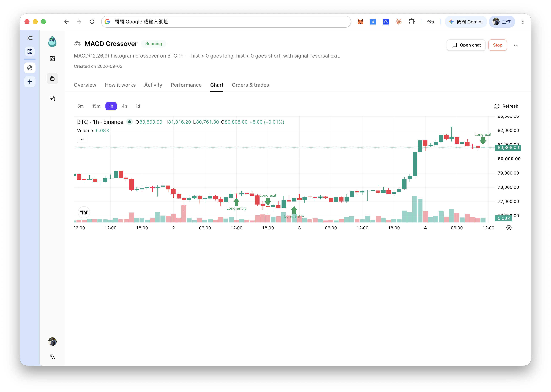The image size is (551, 392).
Task: Open the penguin mascot logo
Action: point(52,42)
